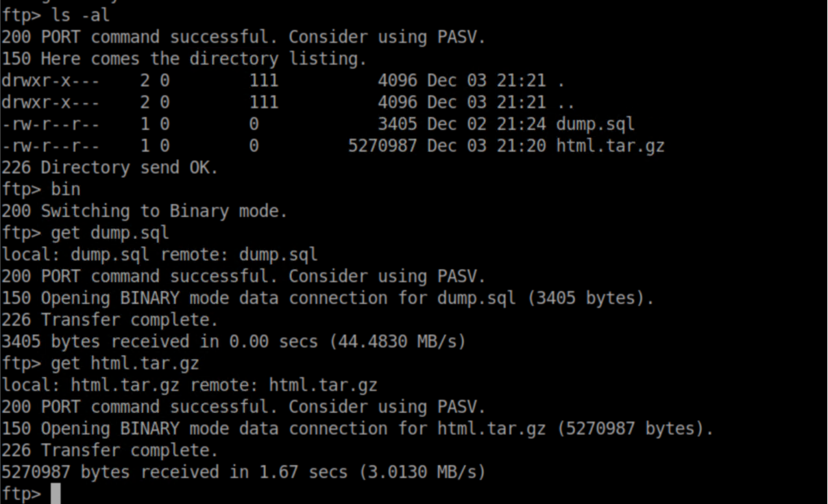Click html.tar.gz filename in directory listing
The height and width of the screenshot is (504, 828).
pyautogui.click(x=610, y=146)
